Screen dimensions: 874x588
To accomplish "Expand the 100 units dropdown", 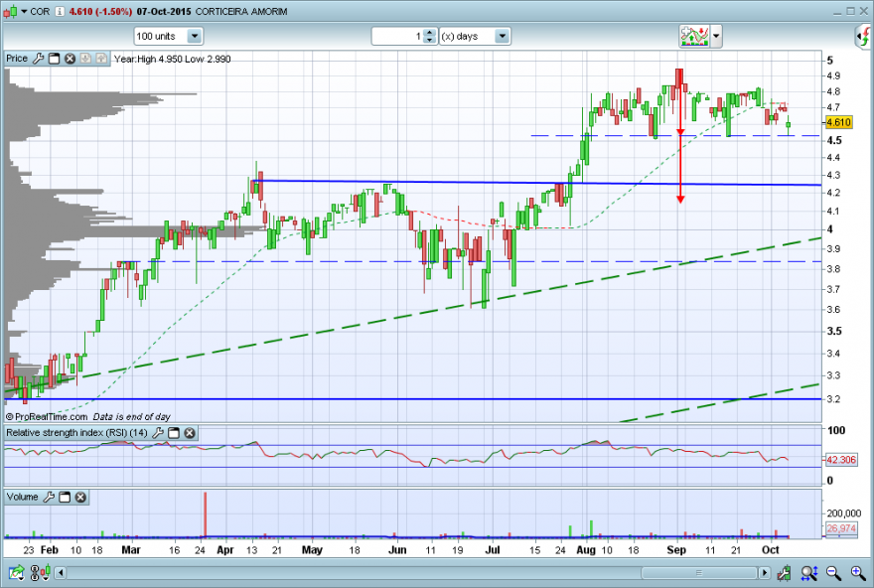I will pyautogui.click(x=195, y=36).
